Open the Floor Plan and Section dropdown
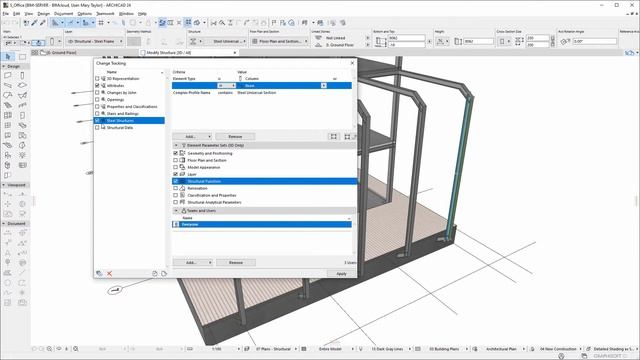Image resolution: width=640 pixels, height=360 pixels. tap(279, 41)
